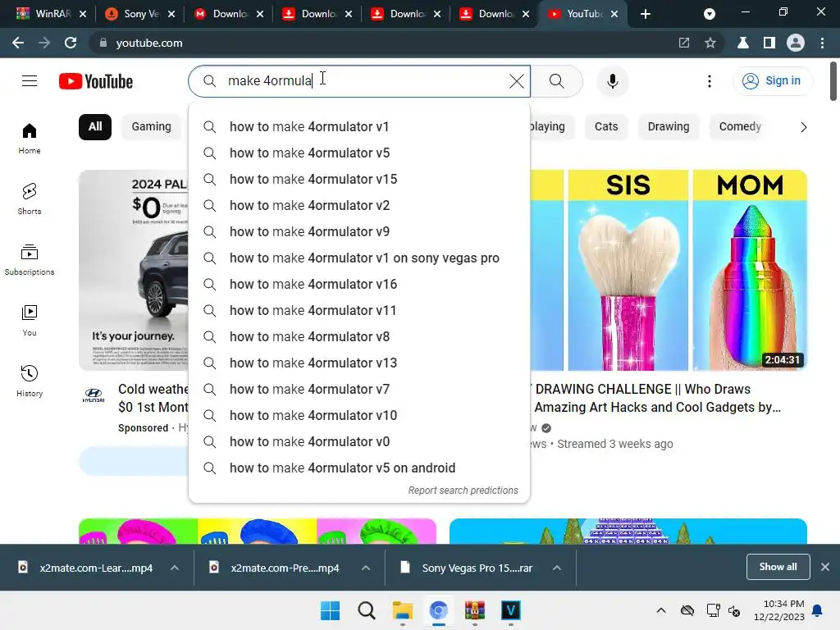Open WinRAR from the taskbar
This screenshot has width=840, height=630.
tap(475, 610)
